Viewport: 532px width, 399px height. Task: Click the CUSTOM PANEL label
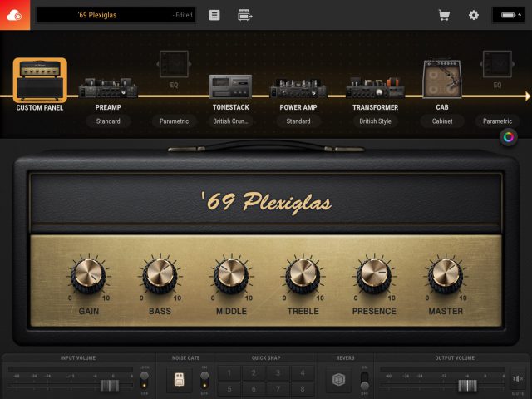pos(40,108)
